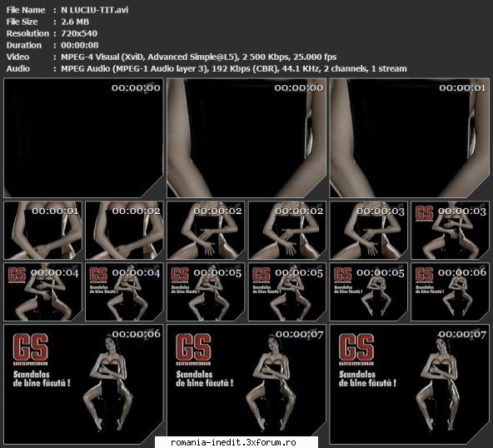Select the 00:00:00 frame showing two arms

[246, 138]
